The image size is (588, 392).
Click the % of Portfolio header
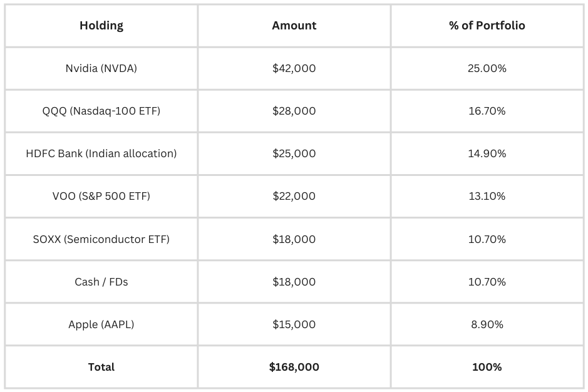487,26
